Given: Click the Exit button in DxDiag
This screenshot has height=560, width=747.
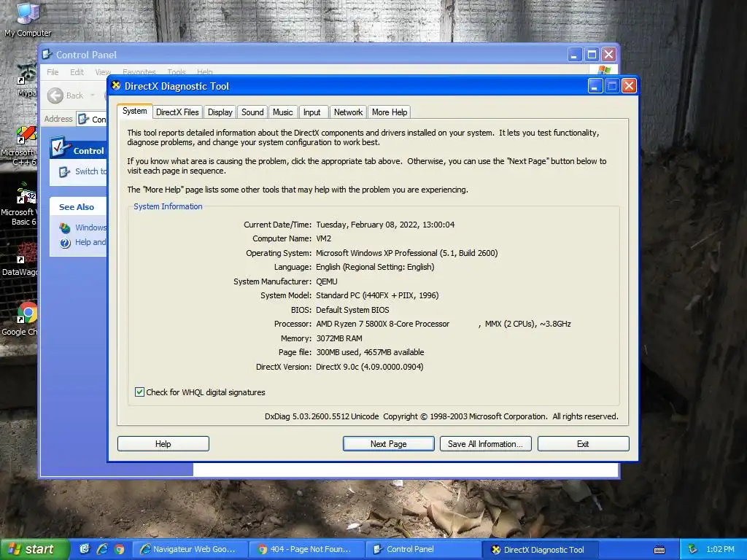Looking at the screenshot, I should pyautogui.click(x=583, y=444).
